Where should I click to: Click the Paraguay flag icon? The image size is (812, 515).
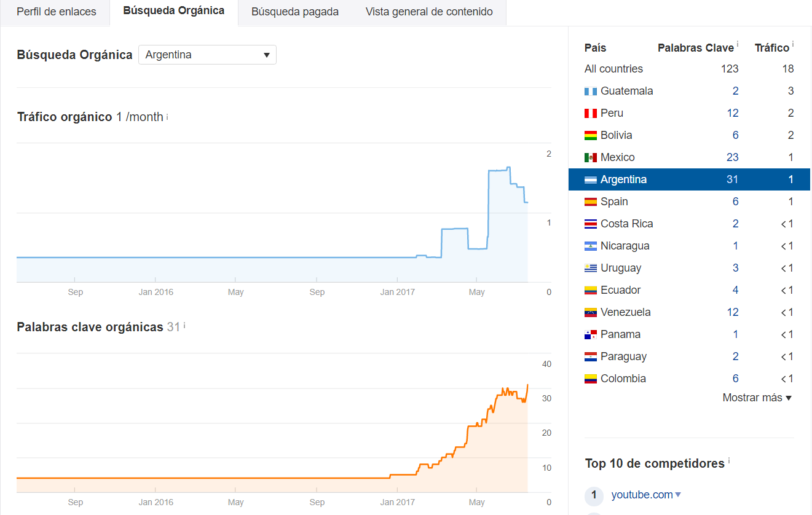point(591,357)
